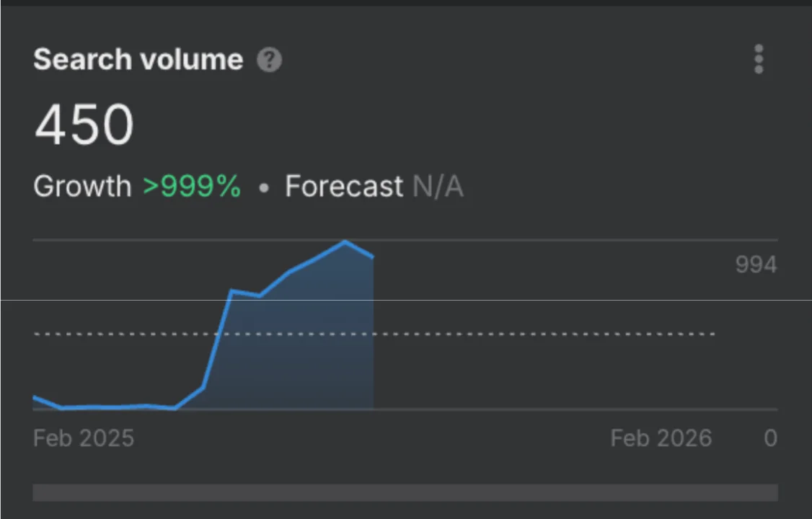Click the Feb 2025 date label

point(84,438)
